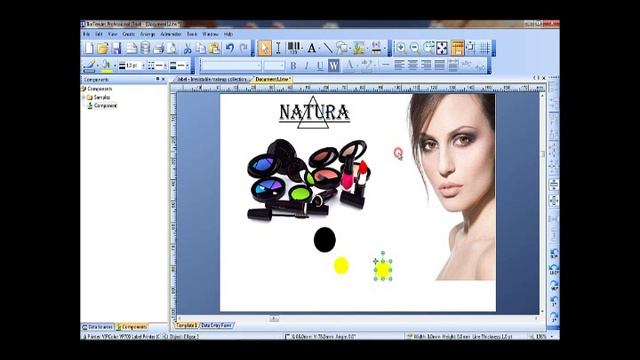
Task: Toggle the grid display icon
Action: tap(484, 48)
